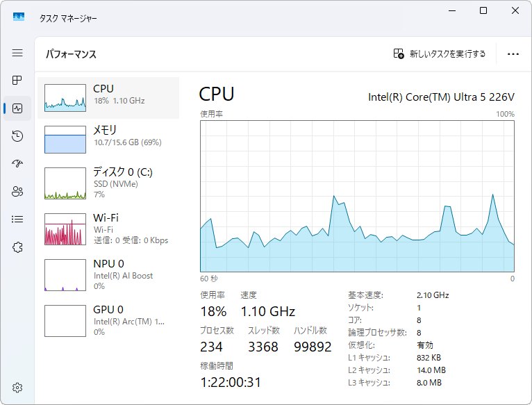Open the navigation hamburger menu
Screen dimensions: 532x405
point(17,53)
